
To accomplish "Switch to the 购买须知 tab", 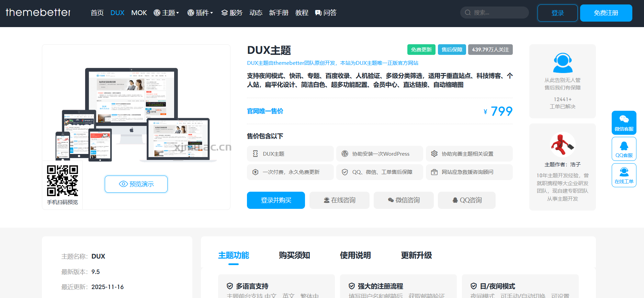I will pyautogui.click(x=294, y=255).
